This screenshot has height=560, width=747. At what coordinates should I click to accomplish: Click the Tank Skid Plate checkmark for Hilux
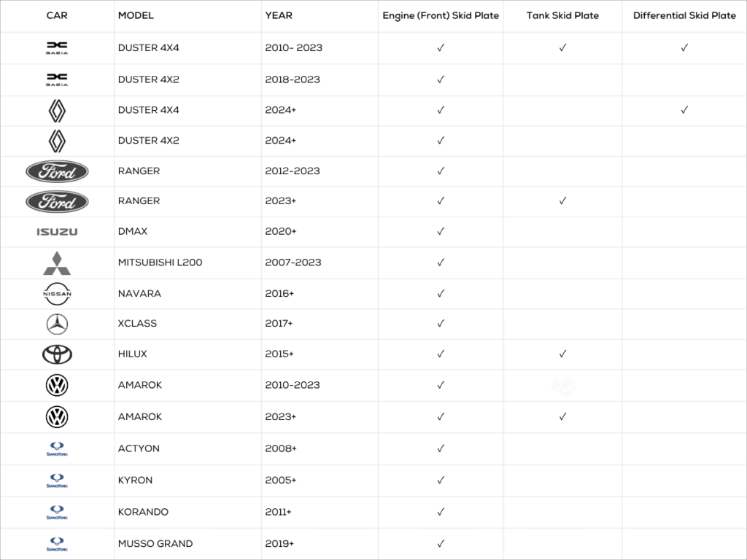[562, 354]
